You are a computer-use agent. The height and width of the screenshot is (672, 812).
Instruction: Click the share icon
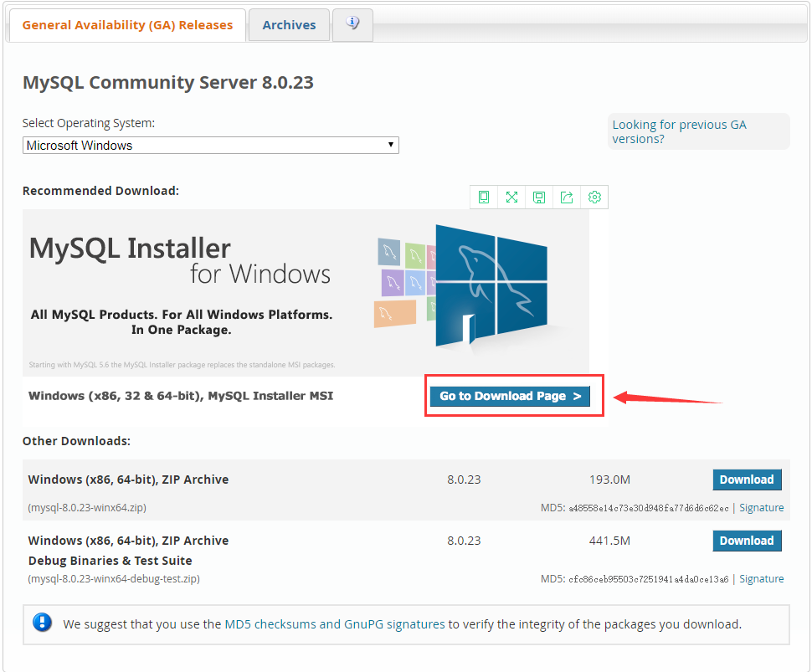click(x=567, y=197)
